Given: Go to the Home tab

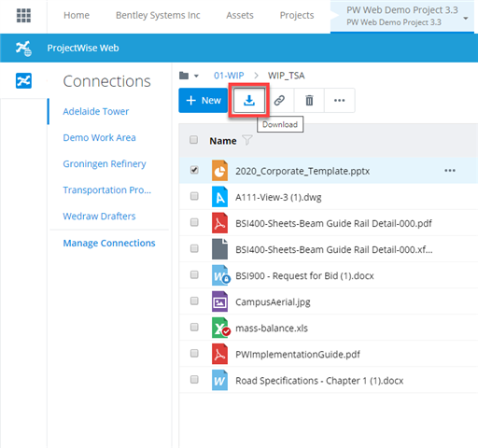Looking at the screenshot, I should [77, 15].
